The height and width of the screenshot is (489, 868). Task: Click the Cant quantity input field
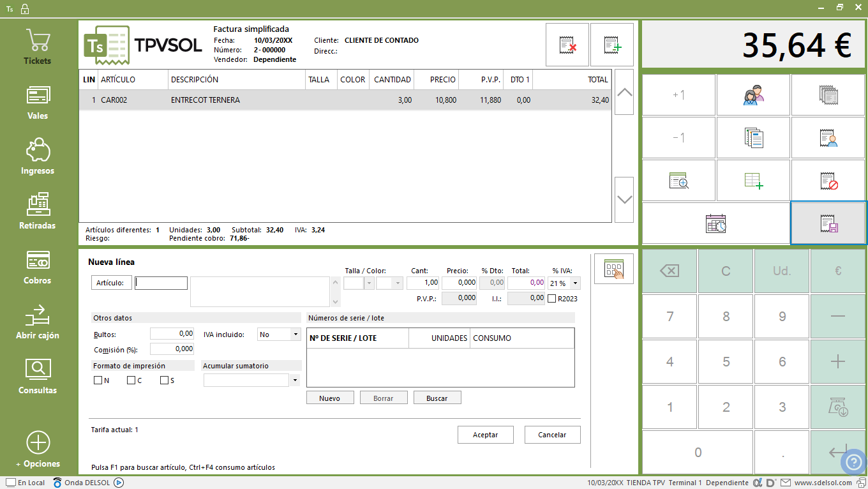click(x=423, y=283)
